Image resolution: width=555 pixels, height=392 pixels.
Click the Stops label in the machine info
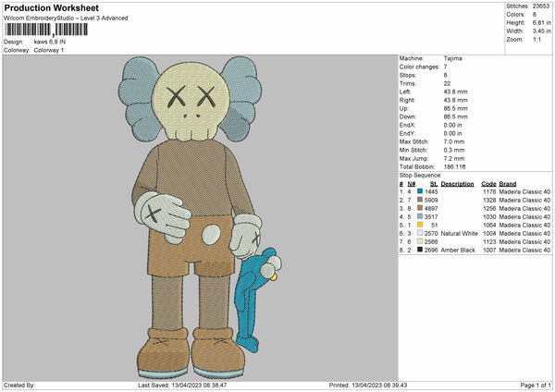click(x=408, y=75)
